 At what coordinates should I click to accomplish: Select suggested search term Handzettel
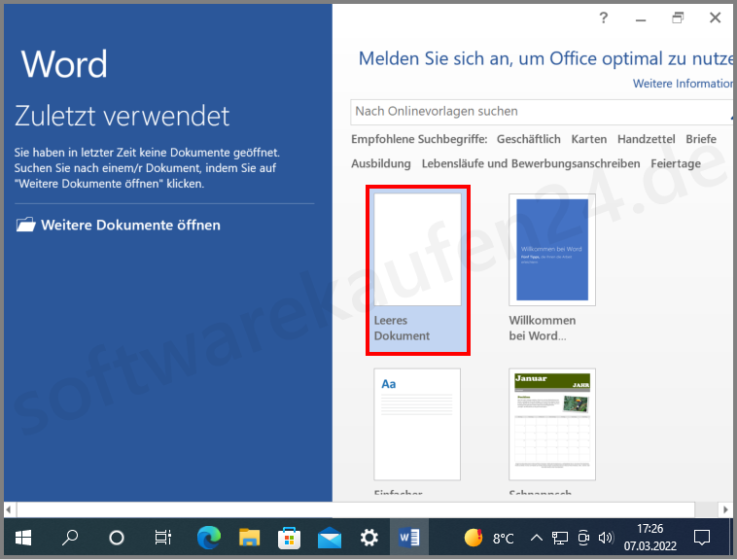(x=646, y=139)
